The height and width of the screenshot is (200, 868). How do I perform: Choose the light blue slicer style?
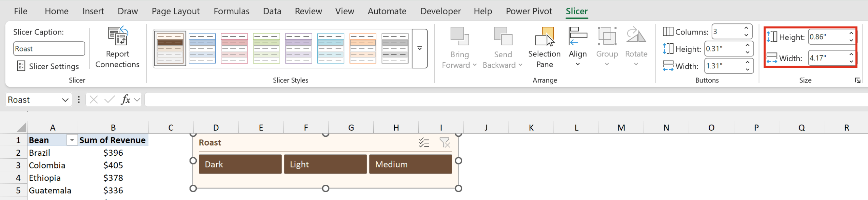tap(331, 48)
